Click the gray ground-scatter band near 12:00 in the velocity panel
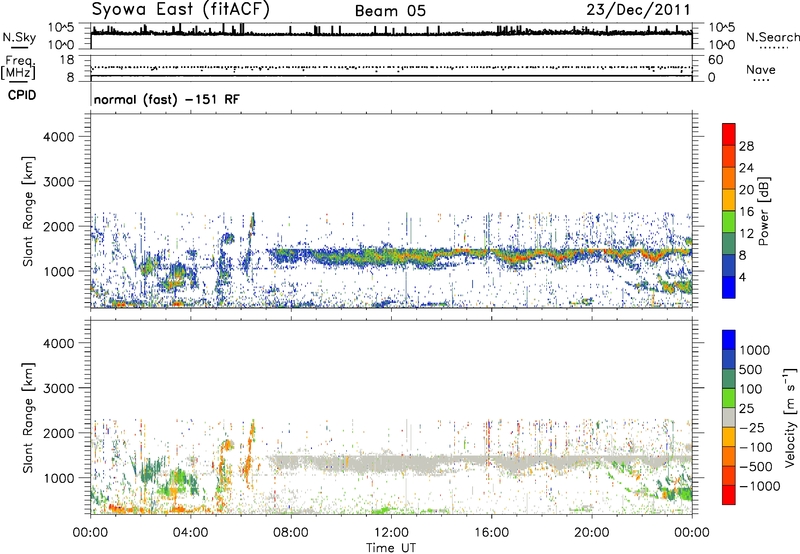800x554 pixels. (x=391, y=462)
